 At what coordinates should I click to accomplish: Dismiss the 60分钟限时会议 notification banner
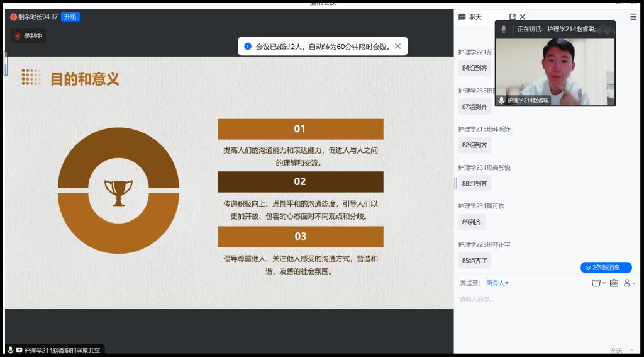[397, 46]
